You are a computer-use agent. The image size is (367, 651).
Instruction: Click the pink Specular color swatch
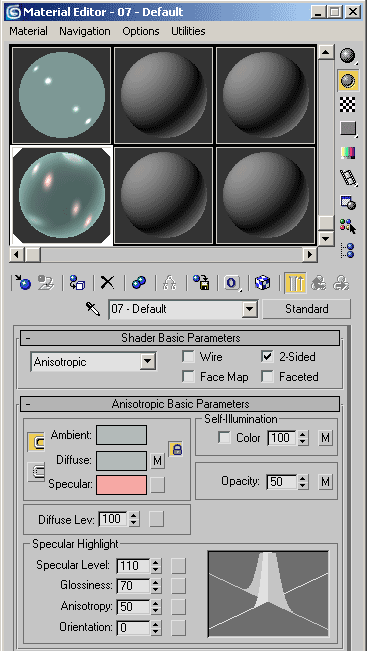pos(121,485)
